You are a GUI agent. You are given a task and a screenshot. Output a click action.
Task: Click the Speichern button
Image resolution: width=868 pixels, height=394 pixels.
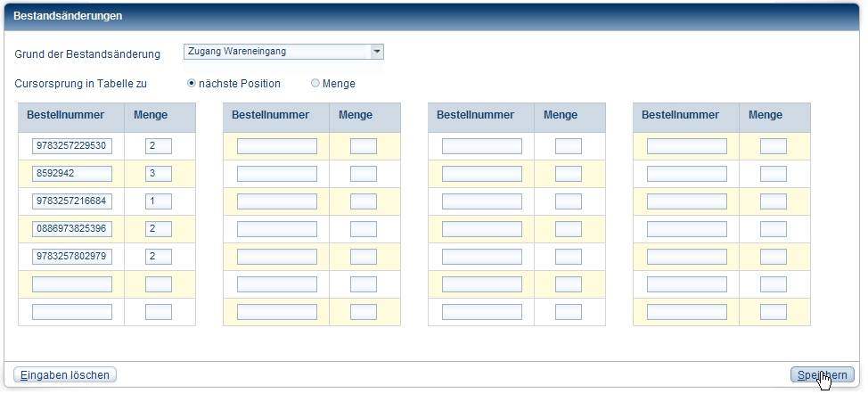[x=822, y=375]
